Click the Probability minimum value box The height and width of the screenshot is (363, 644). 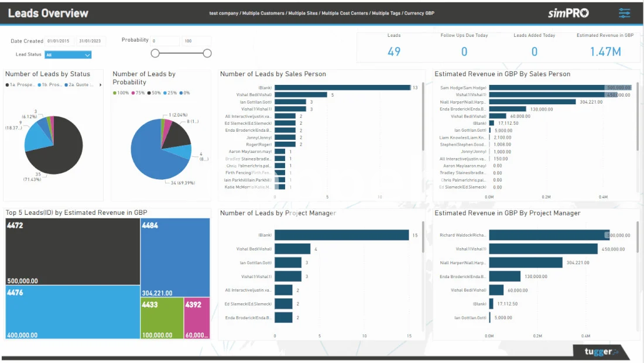coord(165,41)
